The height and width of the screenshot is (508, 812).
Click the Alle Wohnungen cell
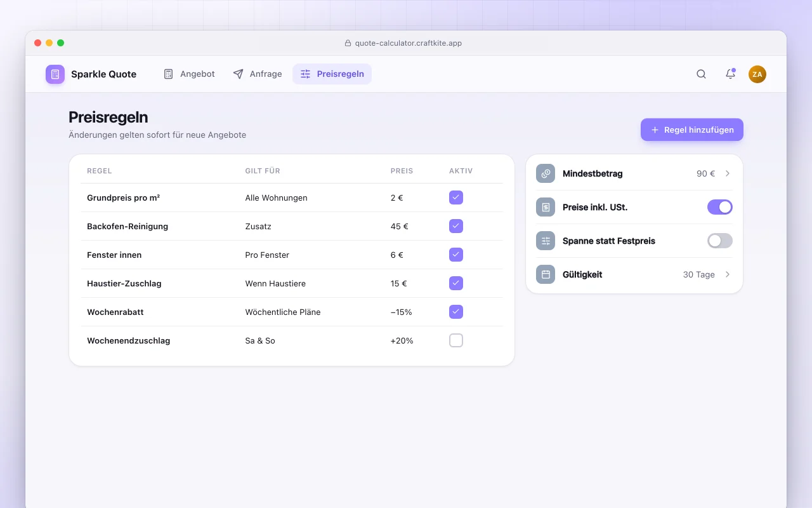point(277,197)
